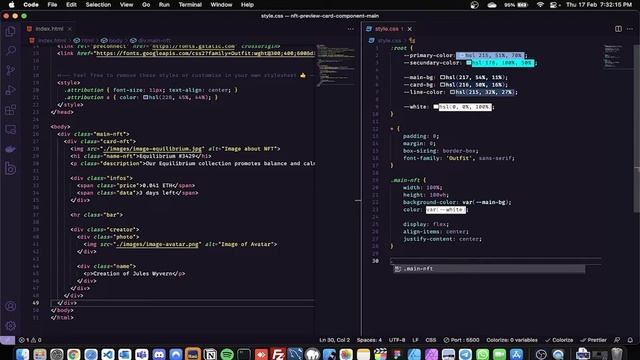
Task: Open the Run menu
Action: (164, 4)
